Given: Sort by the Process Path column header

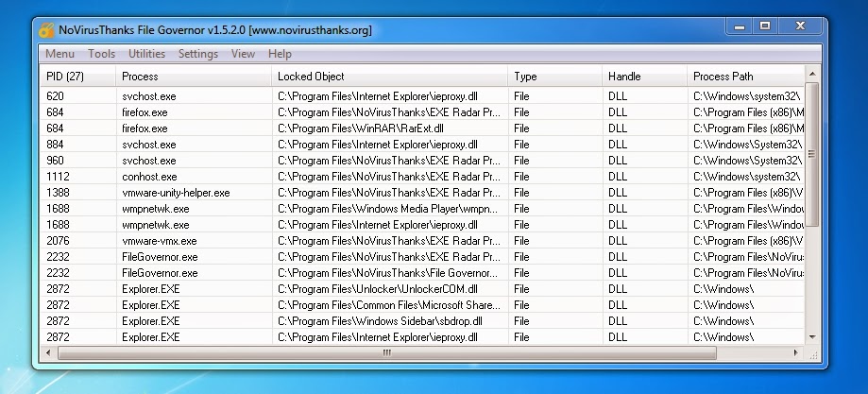Looking at the screenshot, I should (745, 77).
